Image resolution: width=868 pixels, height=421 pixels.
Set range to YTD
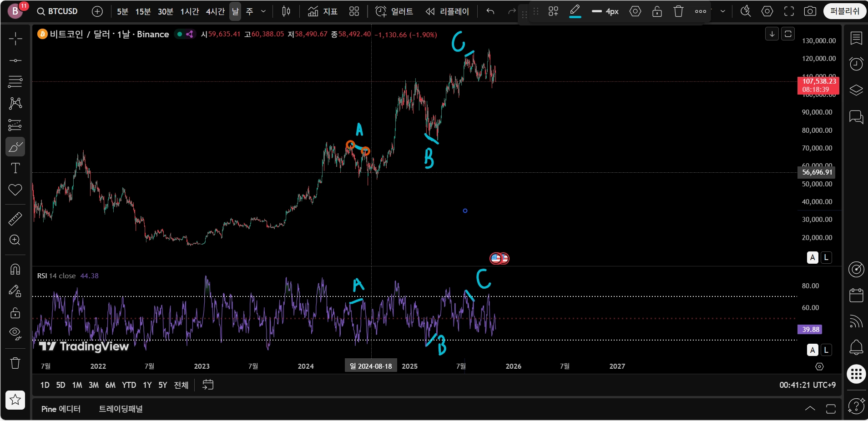click(x=129, y=385)
